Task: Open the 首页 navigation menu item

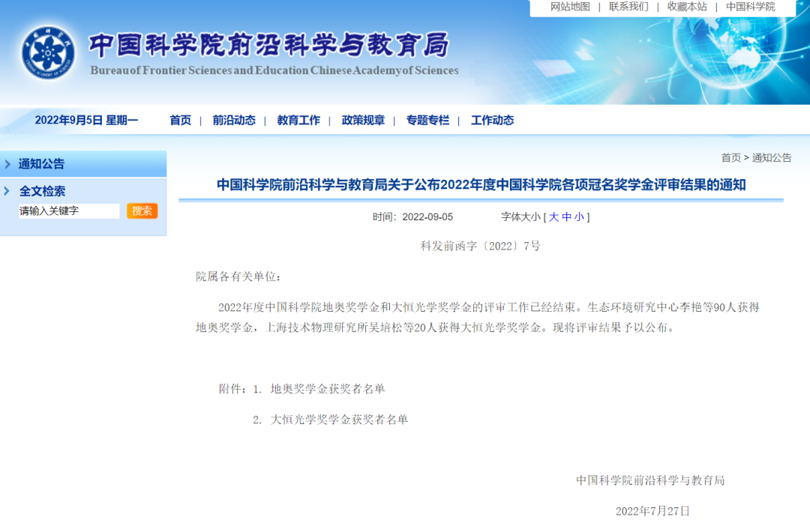Action: pyautogui.click(x=180, y=120)
